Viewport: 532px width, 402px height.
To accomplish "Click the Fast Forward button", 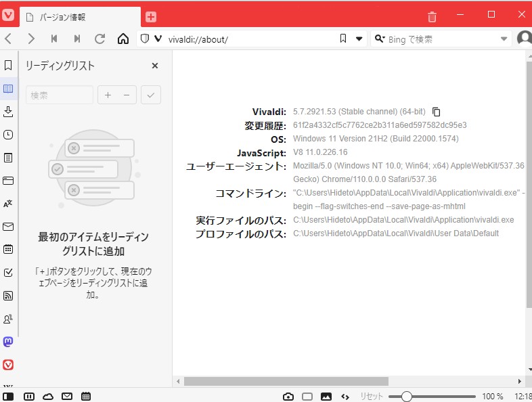I will pos(77,39).
